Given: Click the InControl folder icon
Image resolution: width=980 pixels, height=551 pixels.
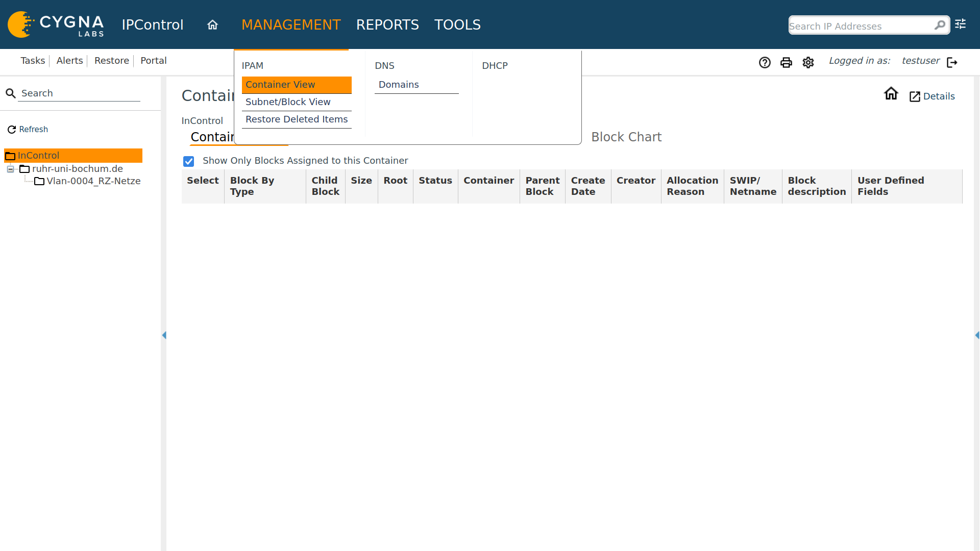Looking at the screenshot, I should [10, 156].
